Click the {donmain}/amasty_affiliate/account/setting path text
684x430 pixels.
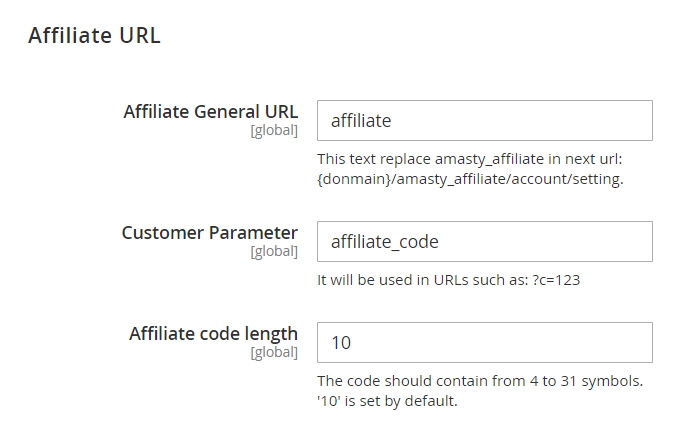470,179
